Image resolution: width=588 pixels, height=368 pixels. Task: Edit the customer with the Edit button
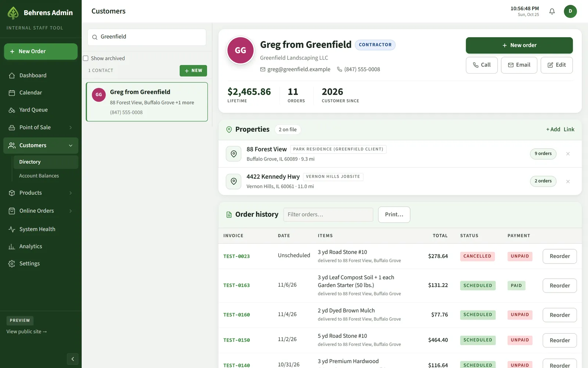[557, 65]
